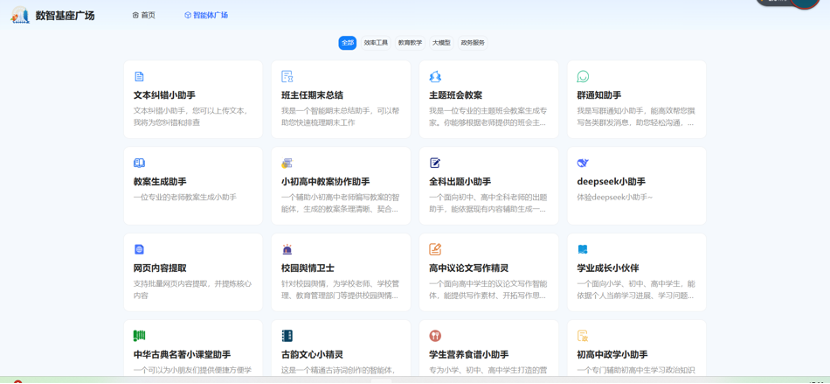Filter agents by 政务服务 category

click(x=473, y=43)
